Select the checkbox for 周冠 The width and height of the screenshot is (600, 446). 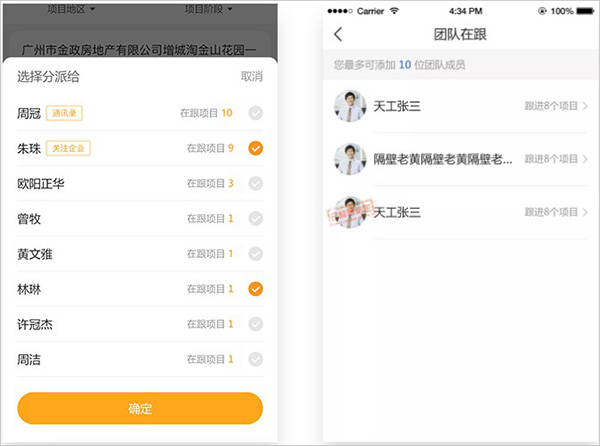coord(256,113)
